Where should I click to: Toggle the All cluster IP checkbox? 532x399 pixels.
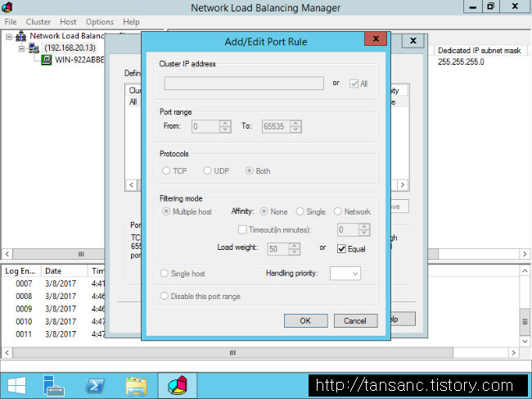354,84
